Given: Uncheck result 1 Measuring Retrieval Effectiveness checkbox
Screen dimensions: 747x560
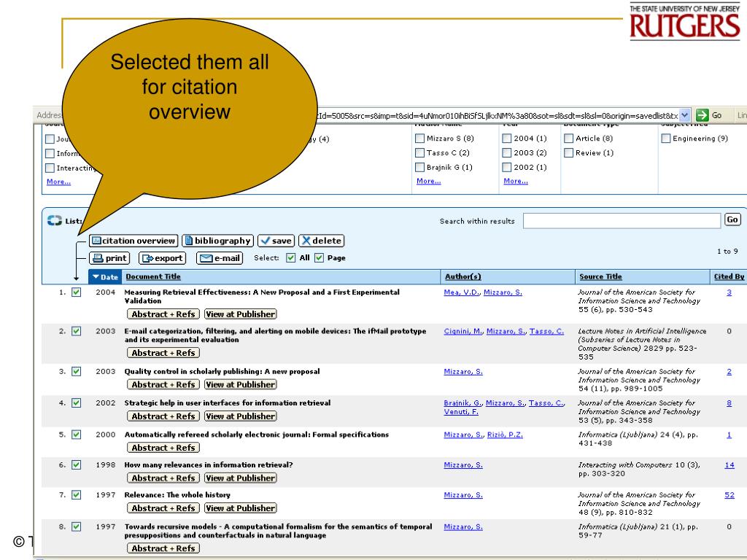Looking at the screenshot, I should [76, 292].
